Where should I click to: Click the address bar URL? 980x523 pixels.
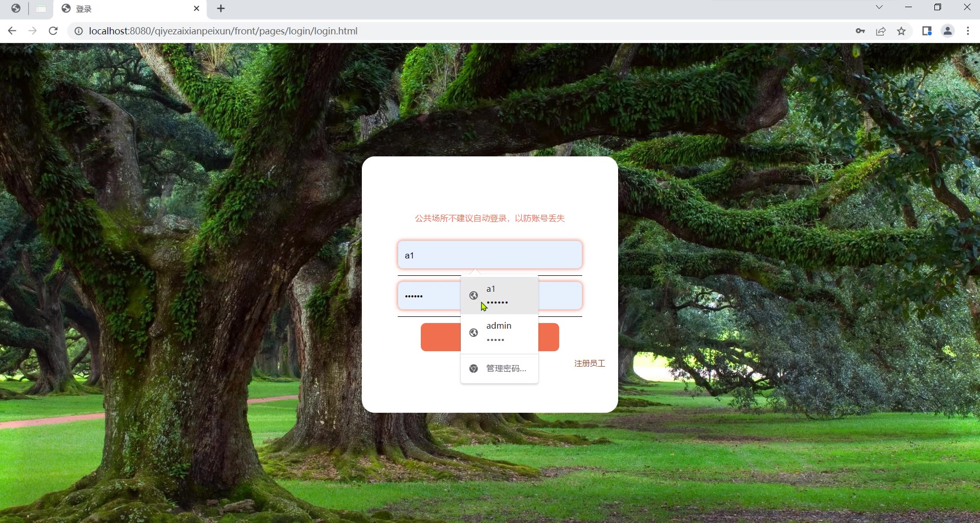point(223,31)
